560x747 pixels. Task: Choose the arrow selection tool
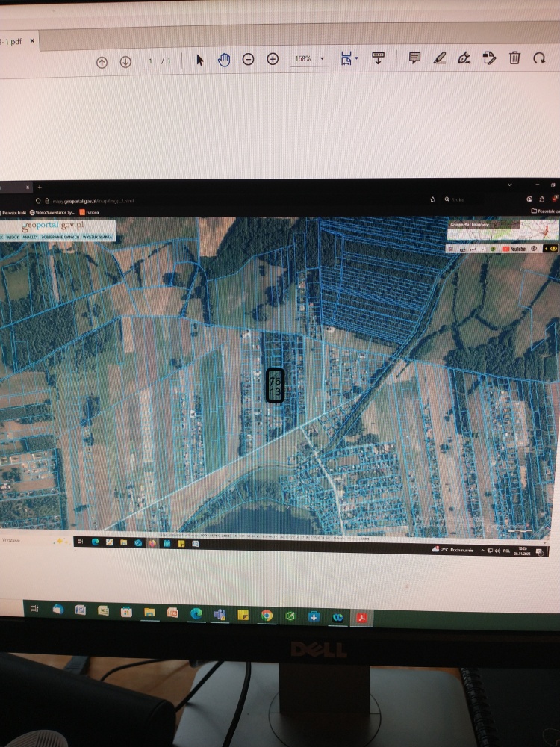(199, 60)
